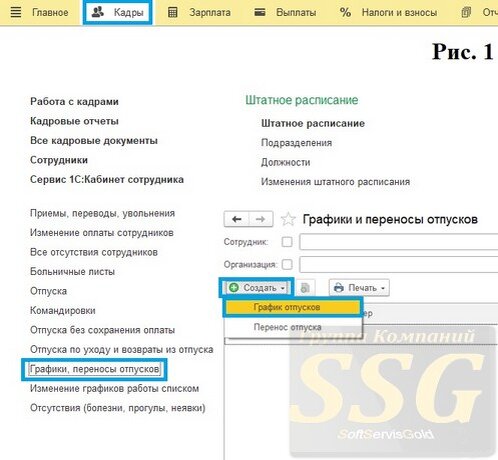Add to favorites with the star icon
This screenshot has width=498, height=460.
point(288,219)
